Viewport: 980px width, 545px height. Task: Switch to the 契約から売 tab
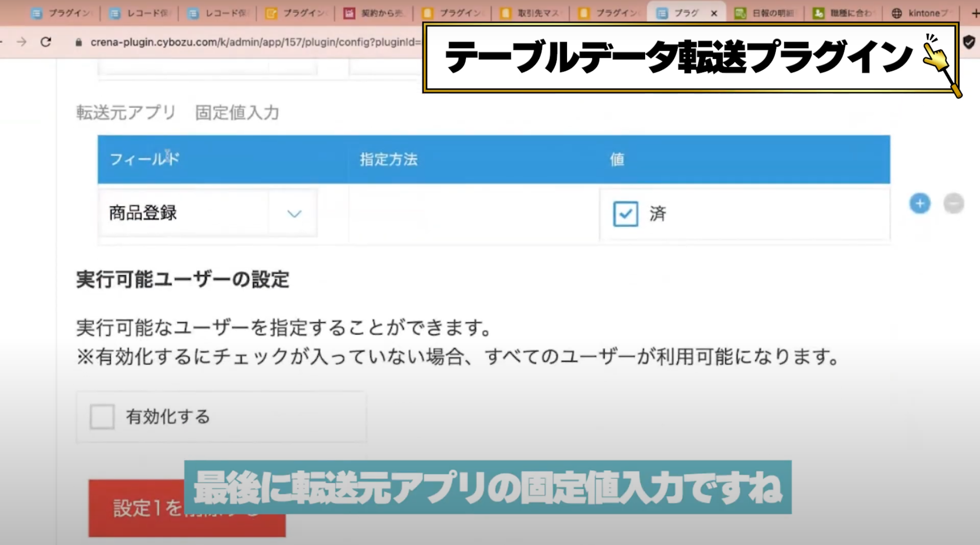[374, 13]
